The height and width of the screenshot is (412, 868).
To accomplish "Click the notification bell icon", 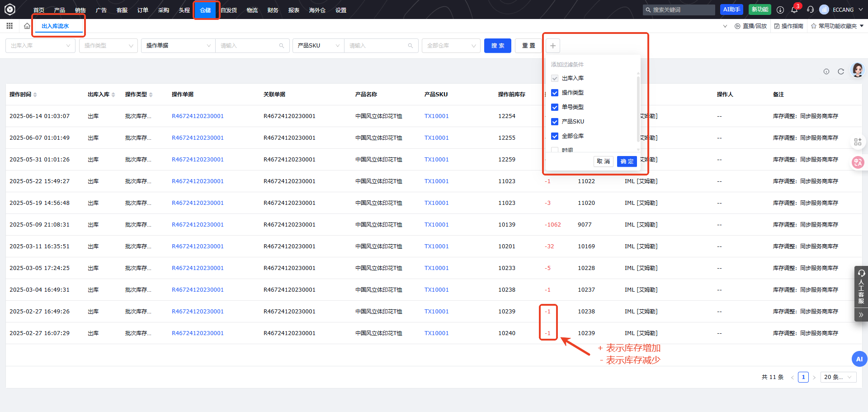I will (x=794, y=9).
